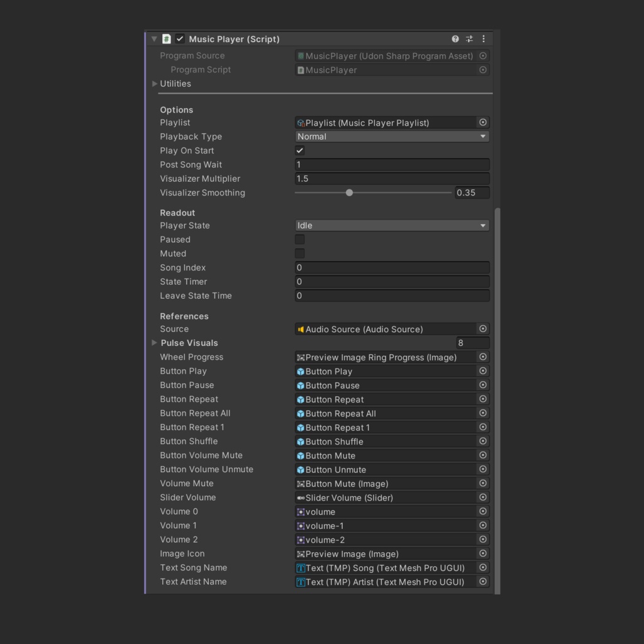Click the object picker for Text Song Name
The image size is (644, 644).
tap(483, 567)
